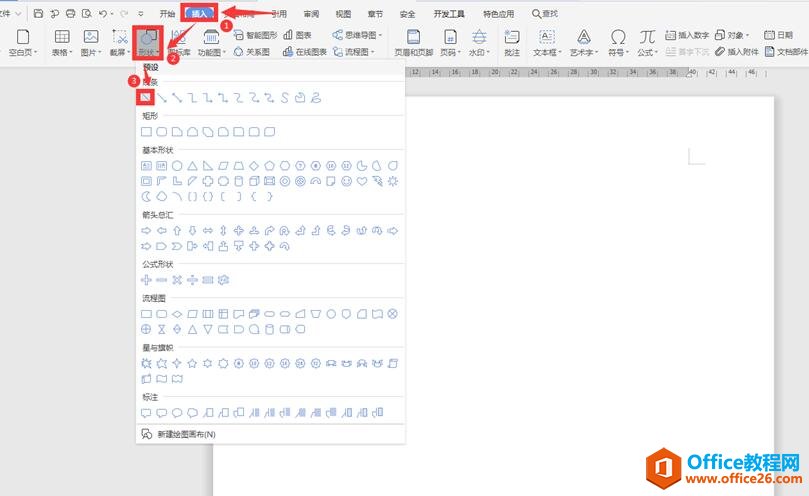Choose the isosceles triangle basic shape
This screenshot has height=496, width=809.
192,166
